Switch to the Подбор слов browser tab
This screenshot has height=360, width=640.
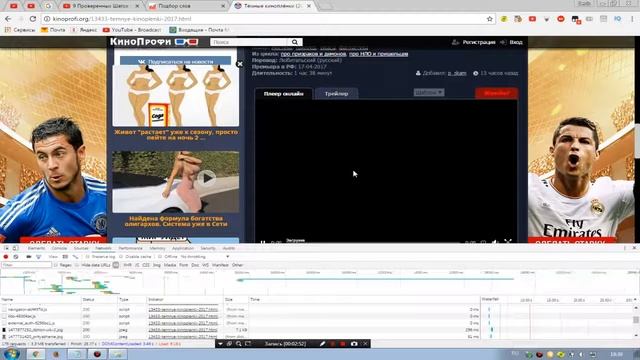pos(186,6)
